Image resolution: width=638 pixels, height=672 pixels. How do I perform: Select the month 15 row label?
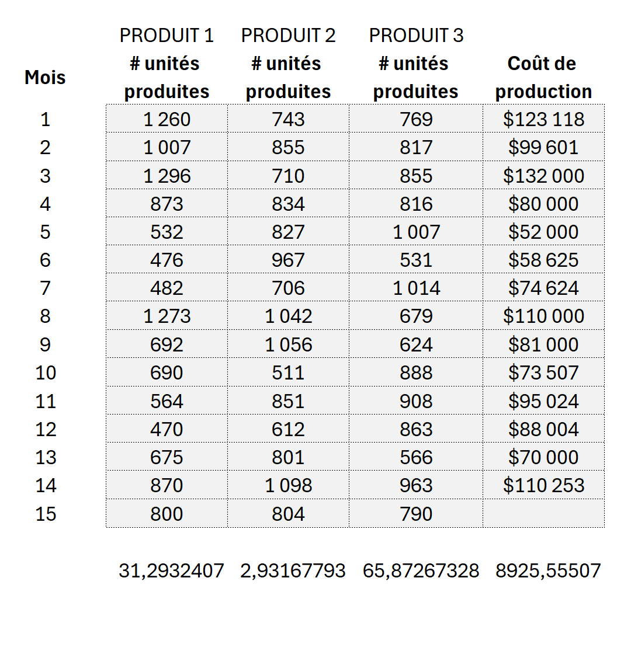click(46, 514)
